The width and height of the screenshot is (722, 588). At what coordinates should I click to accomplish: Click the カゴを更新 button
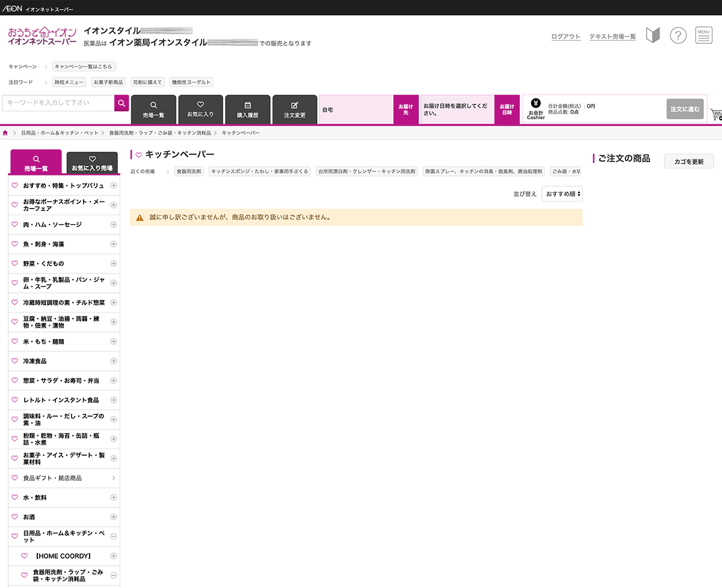pyautogui.click(x=688, y=161)
